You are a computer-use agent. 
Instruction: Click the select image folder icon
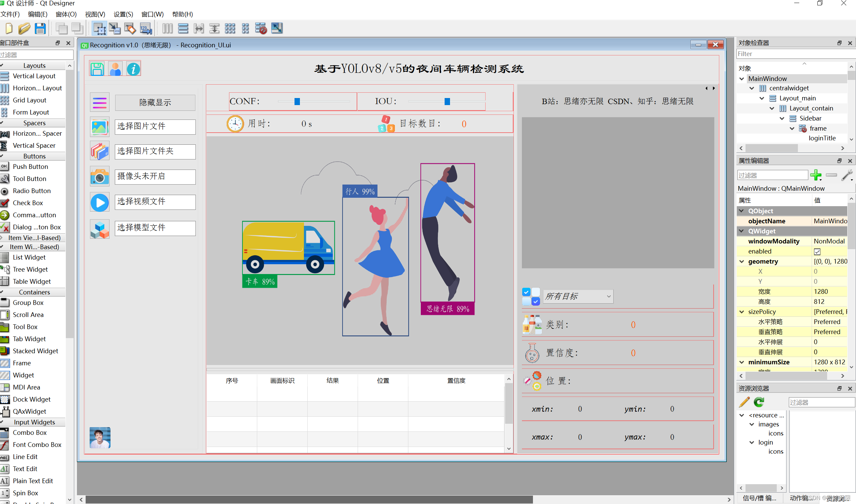99,151
